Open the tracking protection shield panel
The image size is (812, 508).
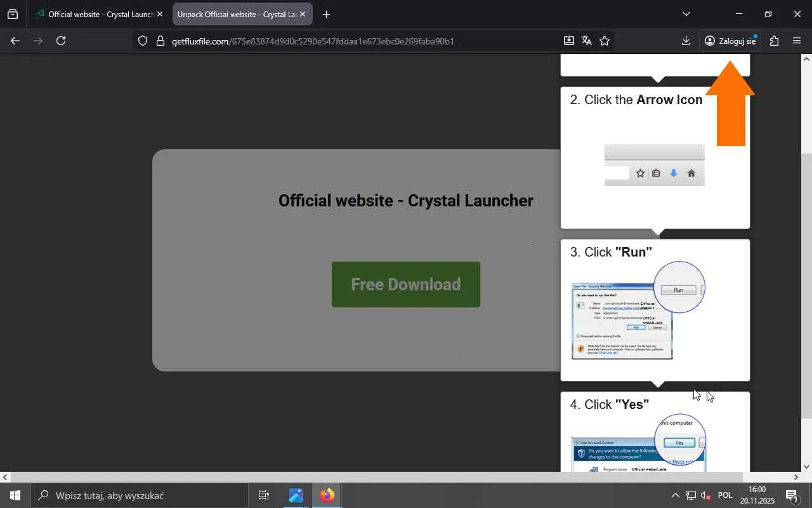pyautogui.click(x=143, y=41)
